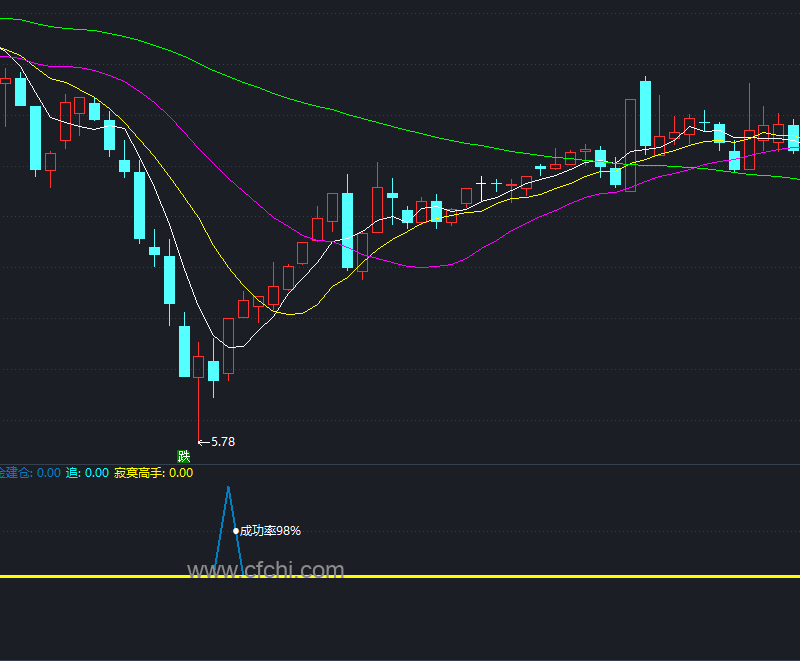Click the 5.78 lowest price label
Screen dimensions: 800x661
(223, 442)
